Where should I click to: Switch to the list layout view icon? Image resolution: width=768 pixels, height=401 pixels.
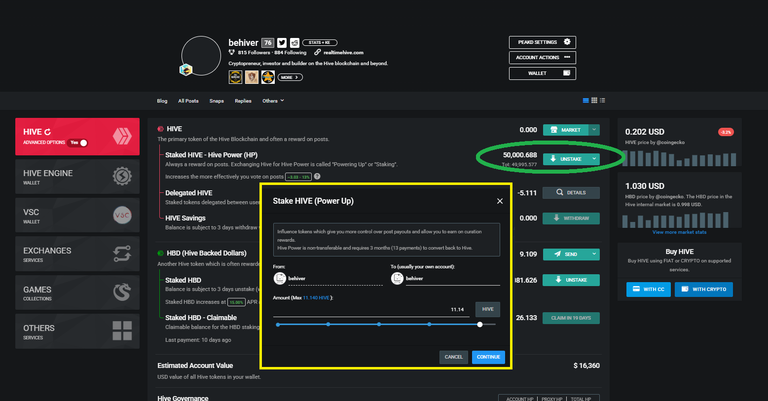click(x=602, y=100)
